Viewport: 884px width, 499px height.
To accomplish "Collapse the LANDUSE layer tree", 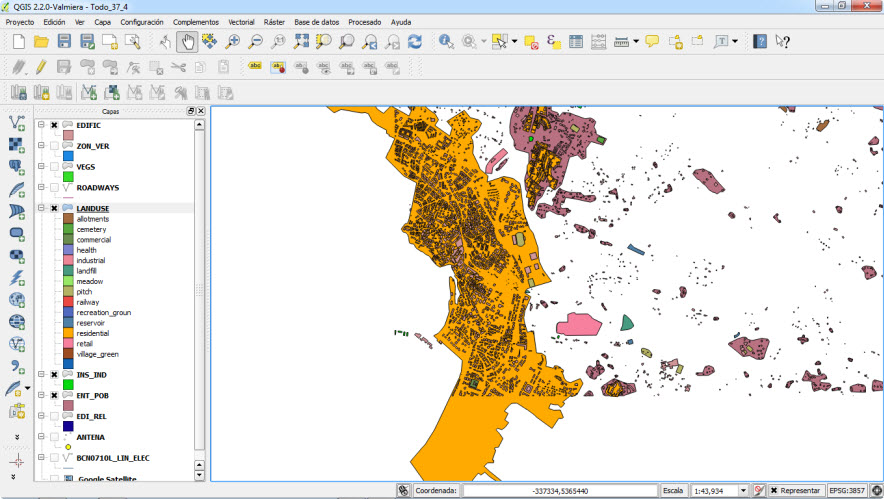I will pyautogui.click(x=41, y=208).
